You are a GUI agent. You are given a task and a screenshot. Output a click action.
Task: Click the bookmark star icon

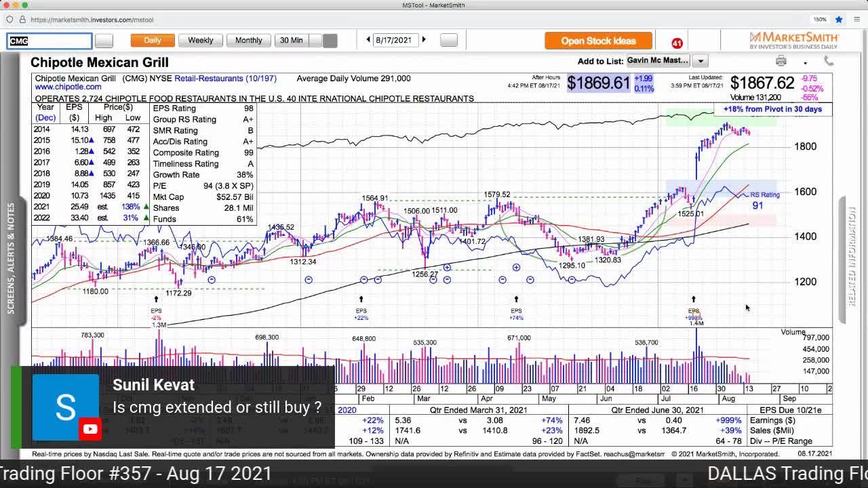839,20
